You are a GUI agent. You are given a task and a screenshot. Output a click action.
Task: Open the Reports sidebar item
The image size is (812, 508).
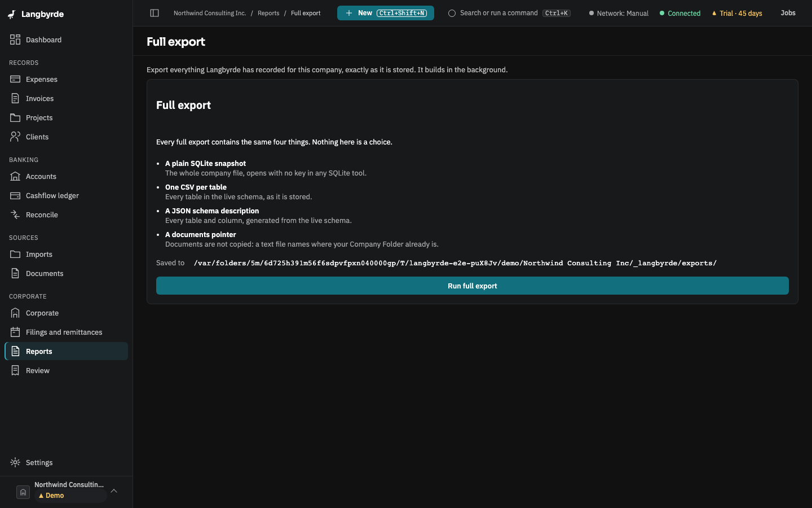pyautogui.click(x=67, y=351)
